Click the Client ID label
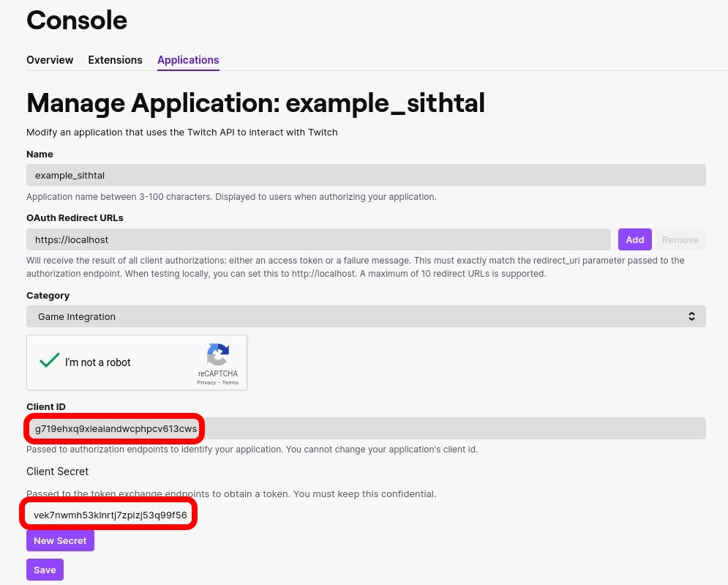Image resolution: width=728 pixels, height=585 pixels. pyautogui.click(x=46, y=406)
